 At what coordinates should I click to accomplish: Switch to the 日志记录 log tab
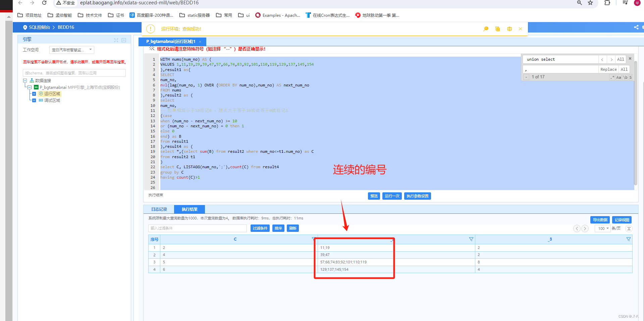(159, 209)
